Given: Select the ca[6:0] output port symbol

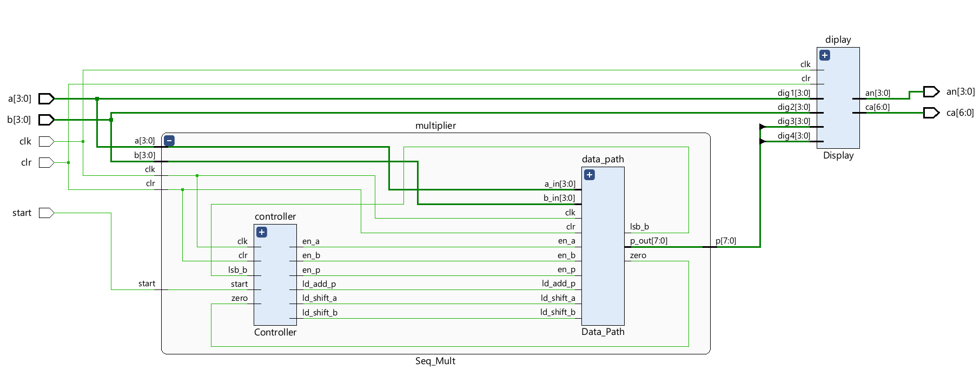Looking at the screenshot, I should click(931, 113).
